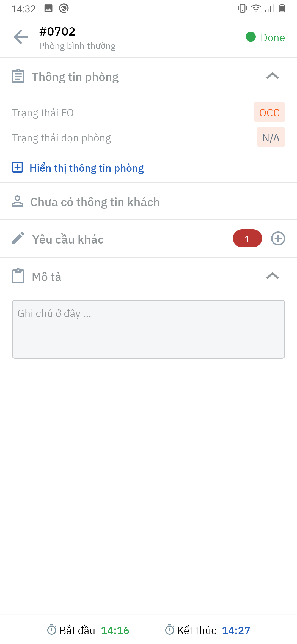Click the Mô tả clipboard icon
The width and height of the screenshot is (297, 644).
point(18,276)
